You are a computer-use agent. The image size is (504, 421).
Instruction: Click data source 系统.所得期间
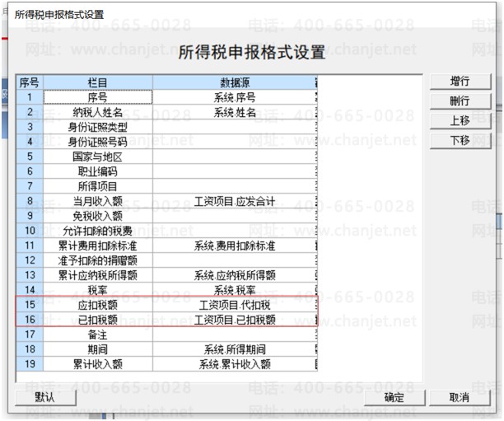[235, 349]
